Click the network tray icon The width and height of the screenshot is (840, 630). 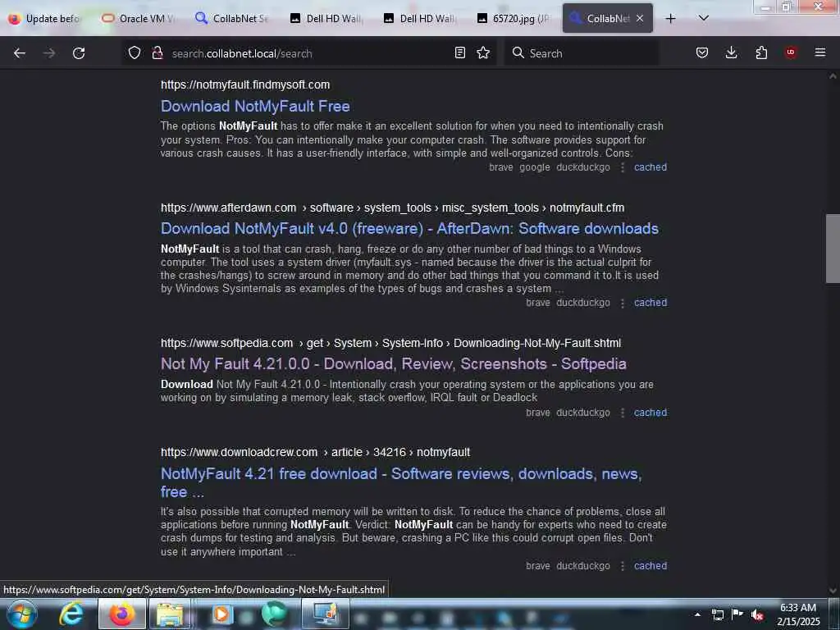click(717, 614)
